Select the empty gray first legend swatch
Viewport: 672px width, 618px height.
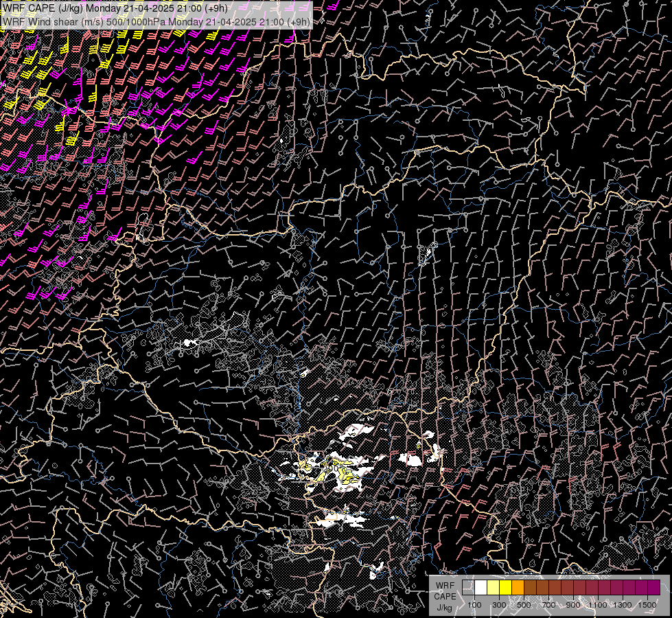click(x=468, y=588)
